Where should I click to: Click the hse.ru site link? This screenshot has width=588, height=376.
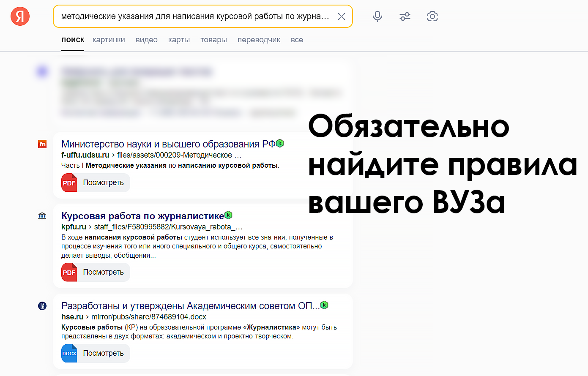tap(72, 317)
